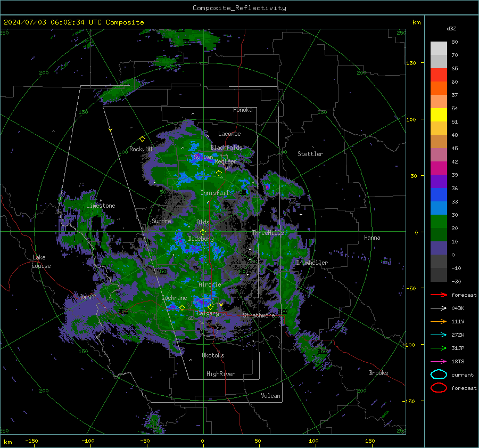Select the bright green swatch between 30 and 20
The height and width of the screenshot is (448, 479).
pos(439,222)
